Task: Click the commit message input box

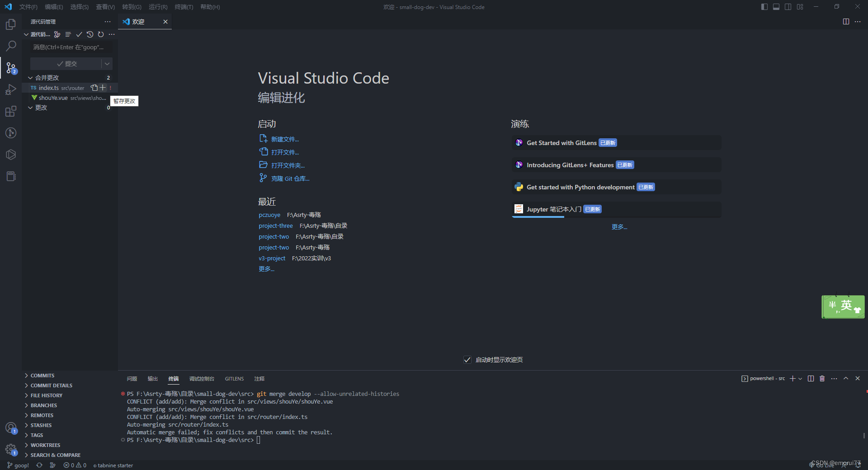Action: (71, 47)
